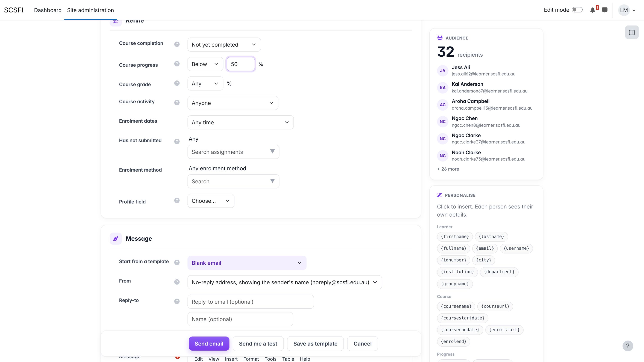Open the Course progress Below dropdown

coord(205,64)
